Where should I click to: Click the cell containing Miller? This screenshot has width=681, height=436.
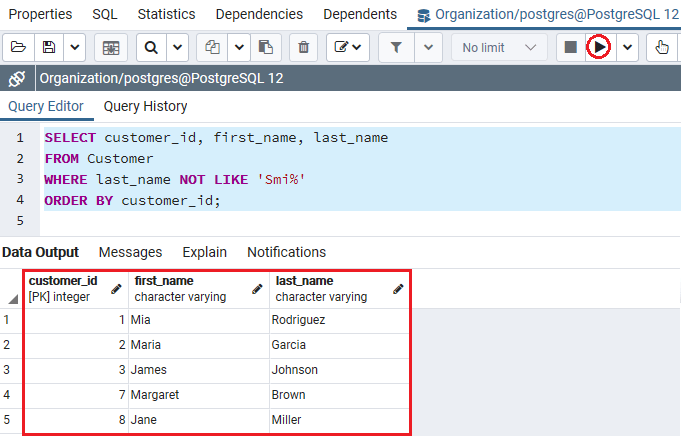click(x=340, y=420)
